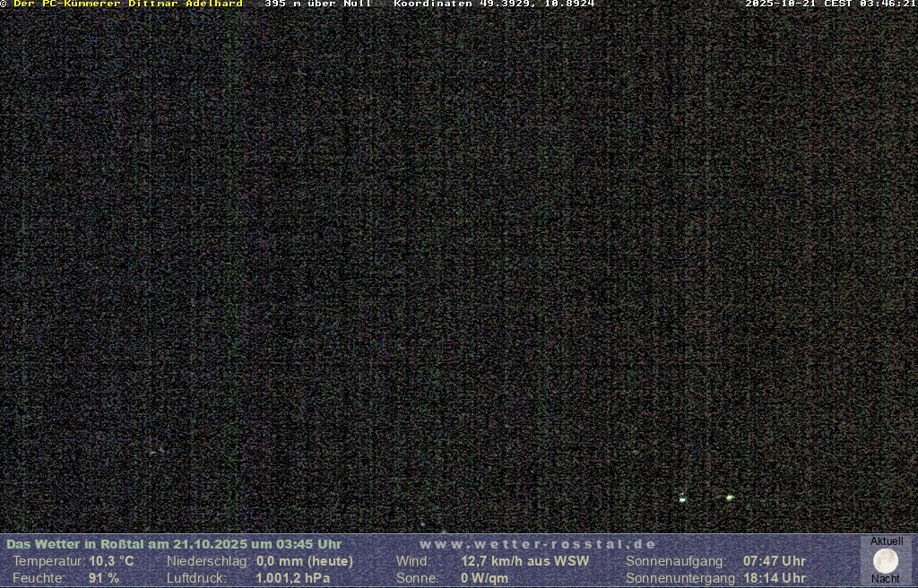Click the Sonne value 0 W/qm
This screenshot has height=588, width=918.
[x=484, y=578]
